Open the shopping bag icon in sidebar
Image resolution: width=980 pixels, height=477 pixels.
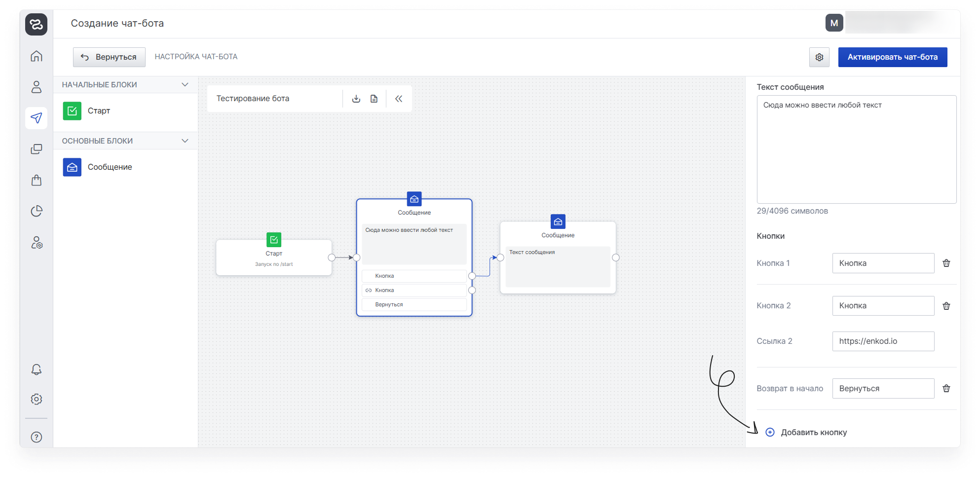37,180
